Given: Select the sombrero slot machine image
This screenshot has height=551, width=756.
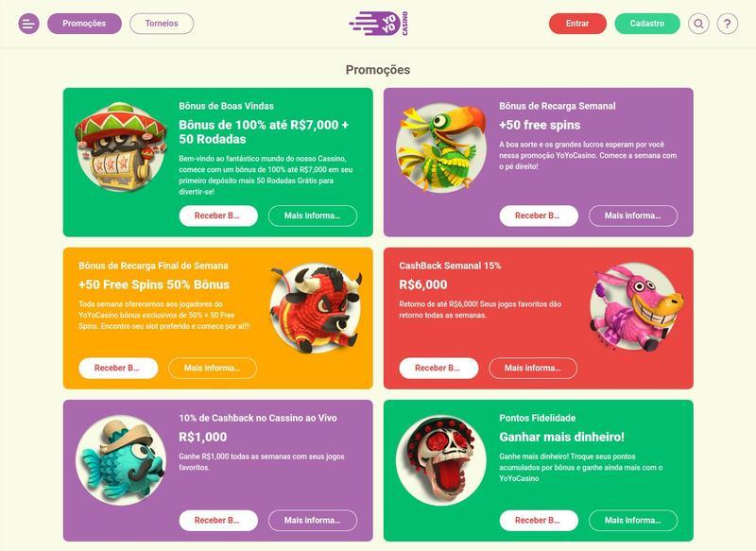Looking at the screenshot, I should (x=121, y=146).
